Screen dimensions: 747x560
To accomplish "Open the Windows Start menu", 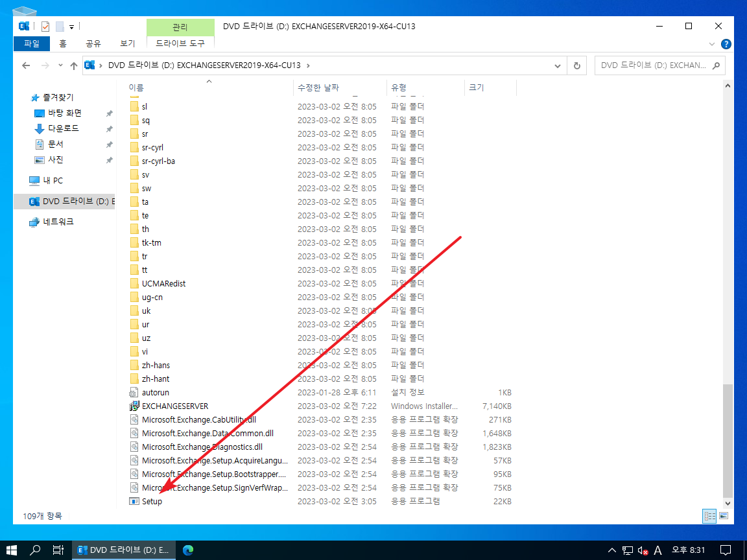I will [x=12, y=550].
